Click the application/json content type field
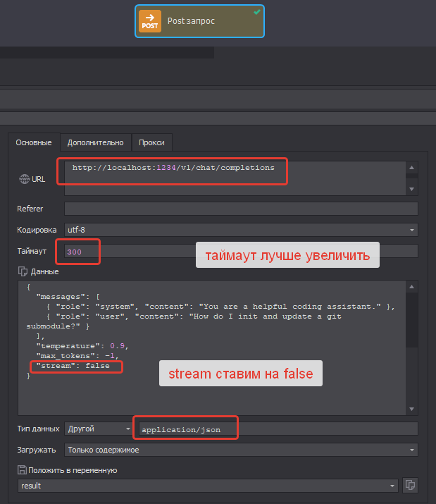Image resolution: width=436 pixels, height=504 pixels. tap(277, 429)
